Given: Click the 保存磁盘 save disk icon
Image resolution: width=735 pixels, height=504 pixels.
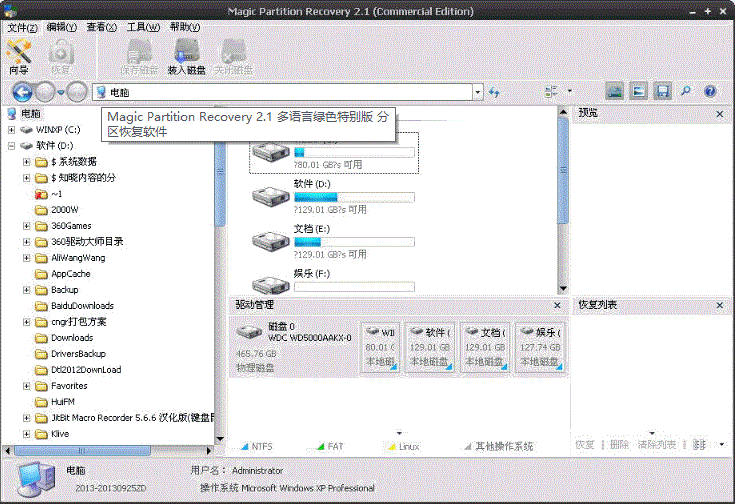Looking at the screenshot, I should [x=139, y=57].
